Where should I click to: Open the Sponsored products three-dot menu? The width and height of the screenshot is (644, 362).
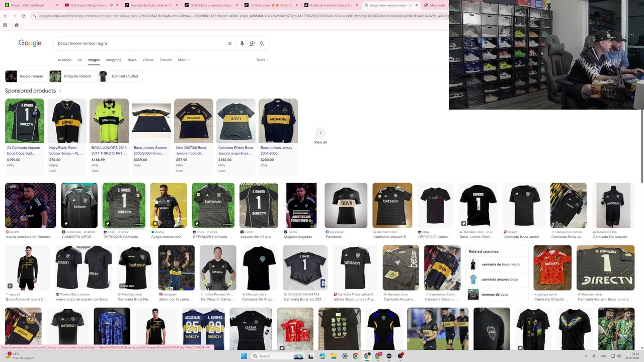tap(60, 90)
